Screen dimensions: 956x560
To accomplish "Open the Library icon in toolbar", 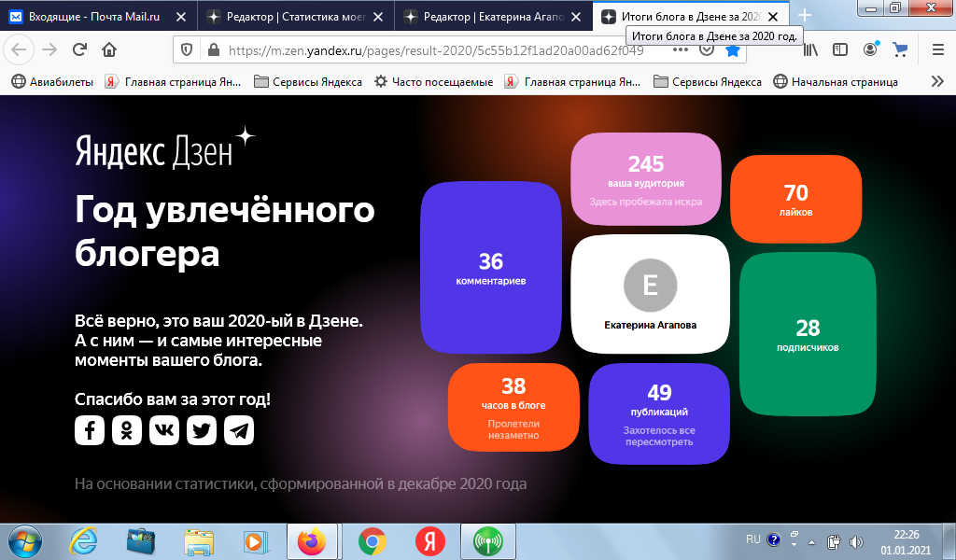I will [810, 49].
